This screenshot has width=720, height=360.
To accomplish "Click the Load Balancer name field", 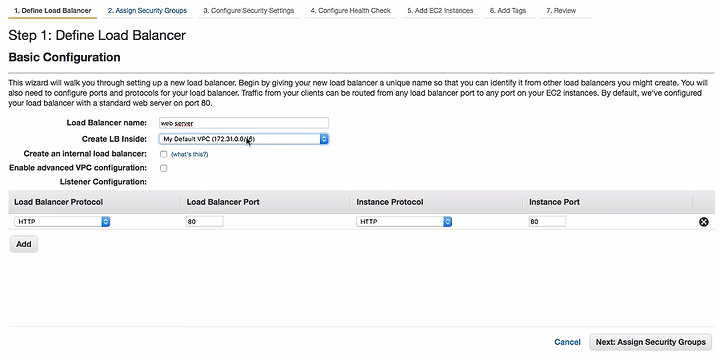I will [244, 123].
